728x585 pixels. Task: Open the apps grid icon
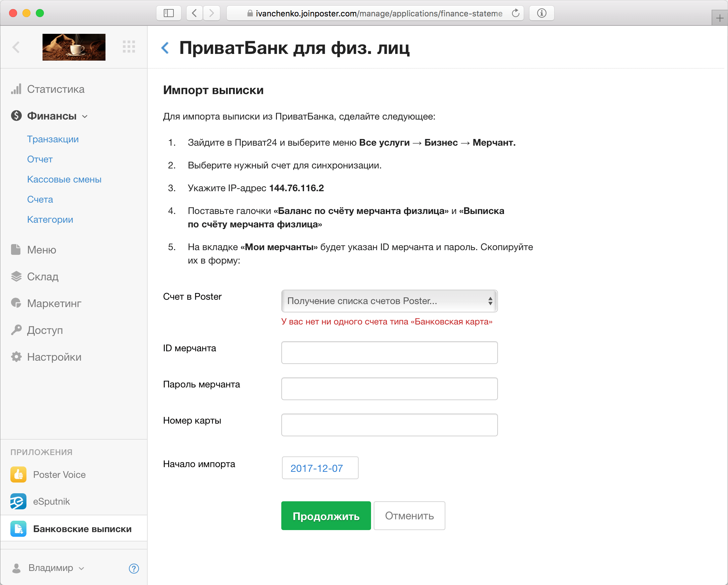pos(129,47)
